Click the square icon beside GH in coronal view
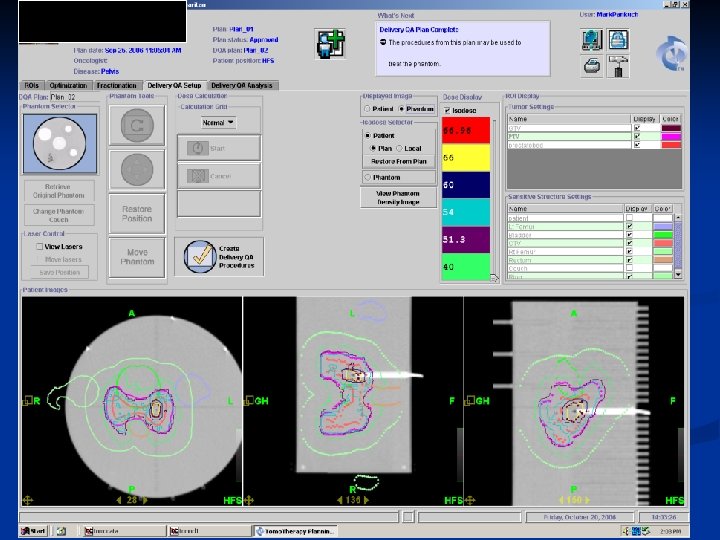 click(x=248, y=401)
